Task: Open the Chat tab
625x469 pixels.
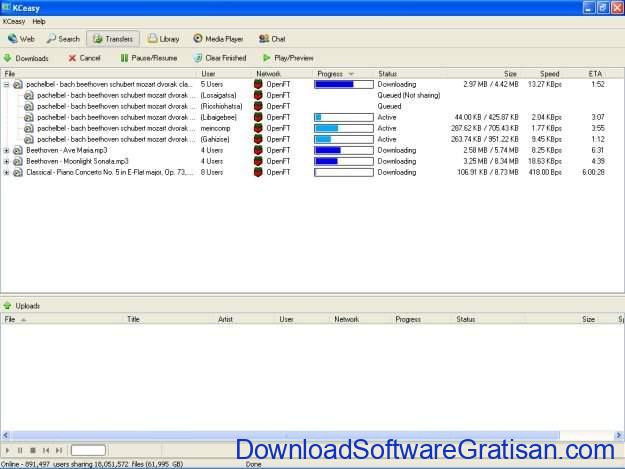Action: 272,39
